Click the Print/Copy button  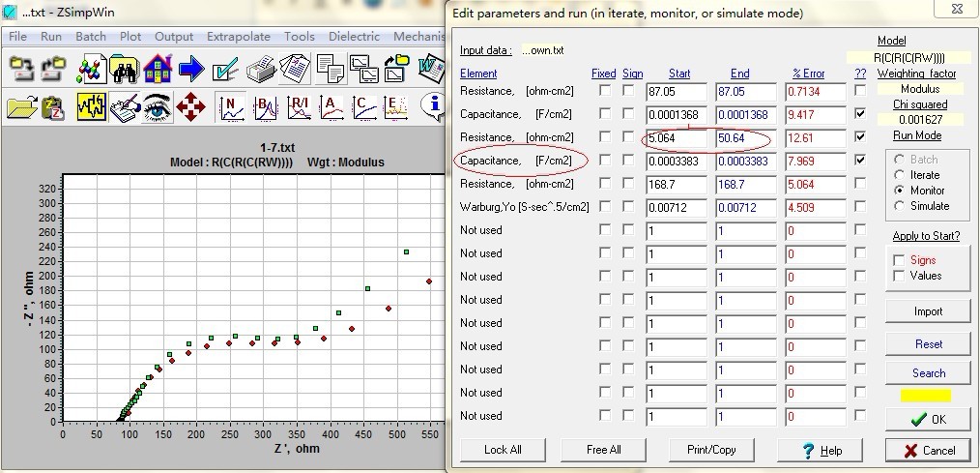(x=711, y=450)
